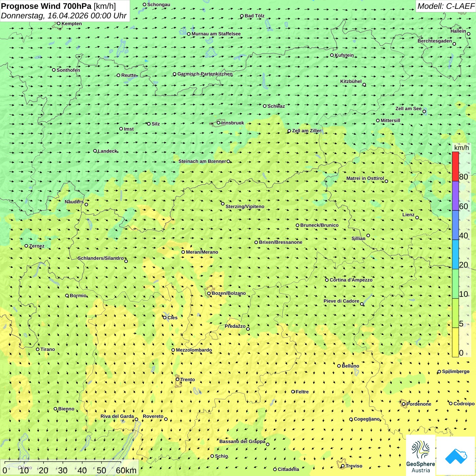Viewport: 476px width, 476px height.
Task: Click the 'Feltre' label
Action: click(x=302, y=392)
